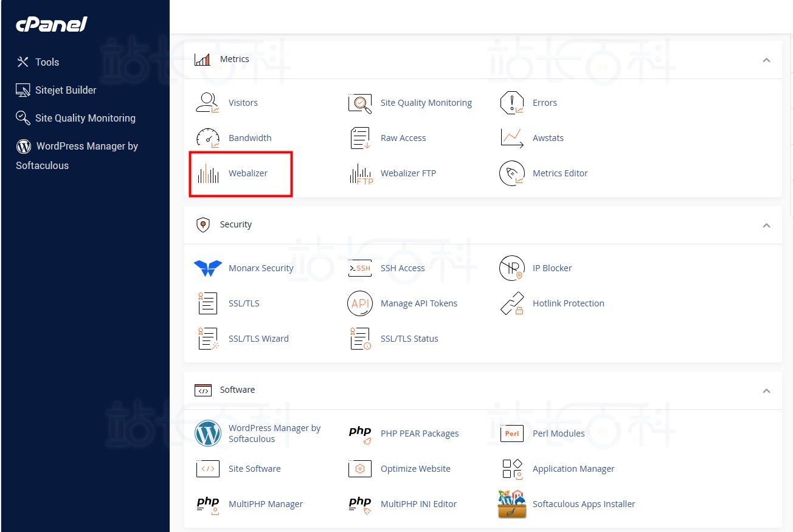Open the Metrics Editor link

pyautogui.click(x=560, y=173)
